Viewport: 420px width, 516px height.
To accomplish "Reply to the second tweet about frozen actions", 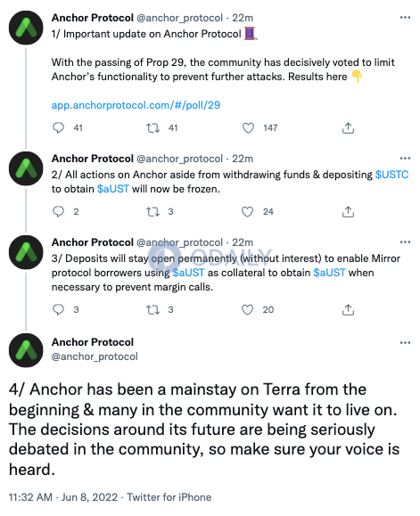I will coord(58,211).
